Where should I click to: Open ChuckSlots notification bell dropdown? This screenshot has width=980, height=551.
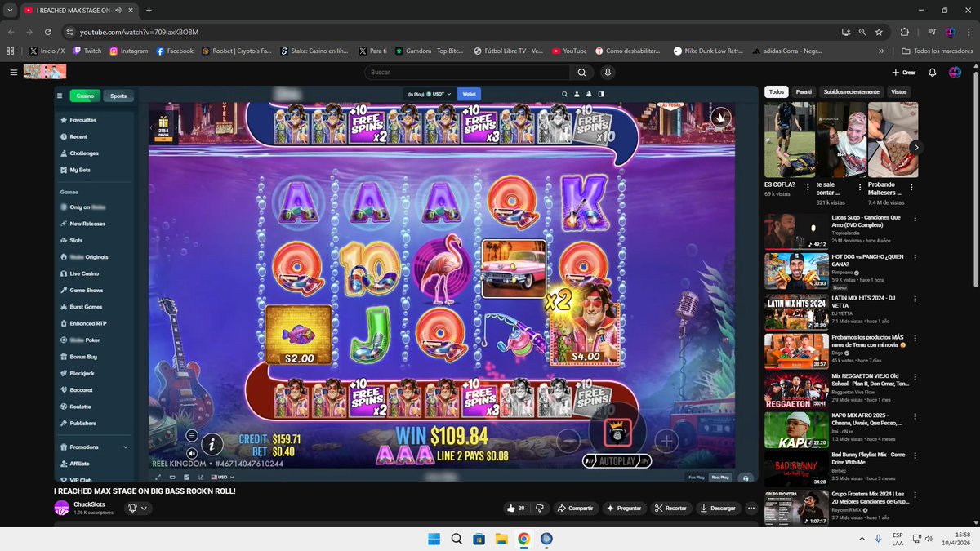(137, 508)
